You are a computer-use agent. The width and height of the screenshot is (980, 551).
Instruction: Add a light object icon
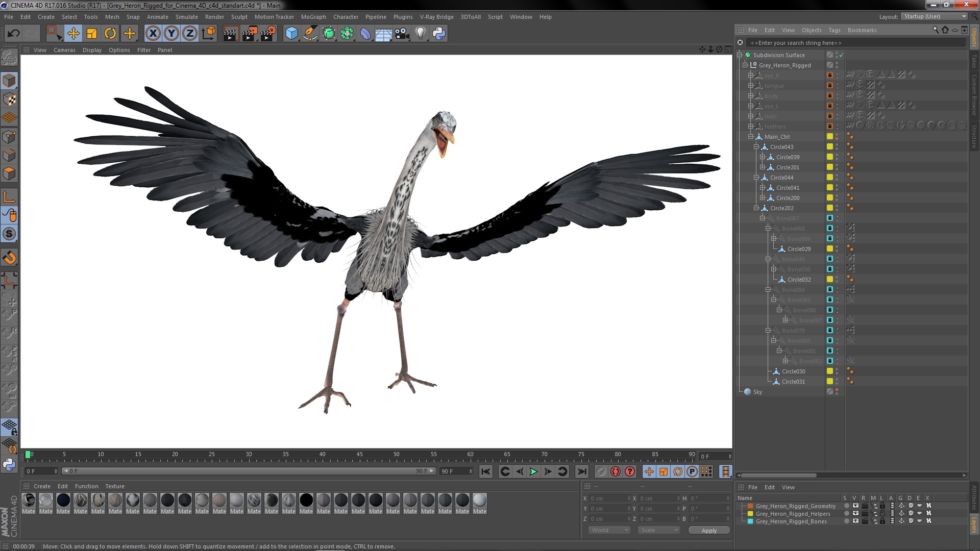(420, 34)
